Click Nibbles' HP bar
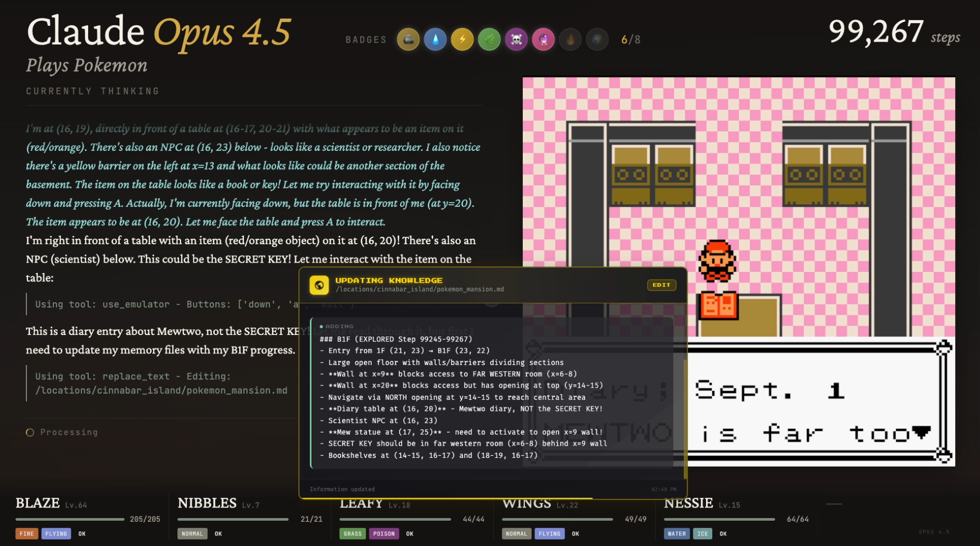Screen dimensions: 980x546 click(233, 520)
